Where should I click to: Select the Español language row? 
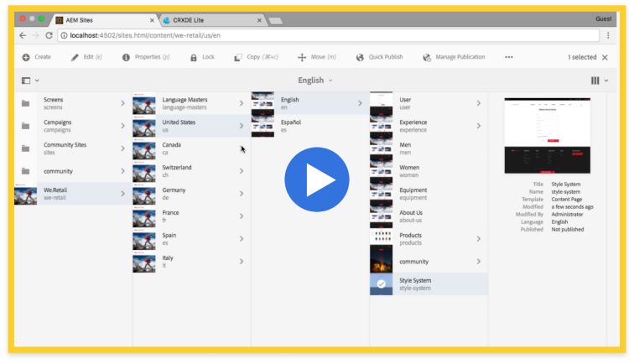310,126
